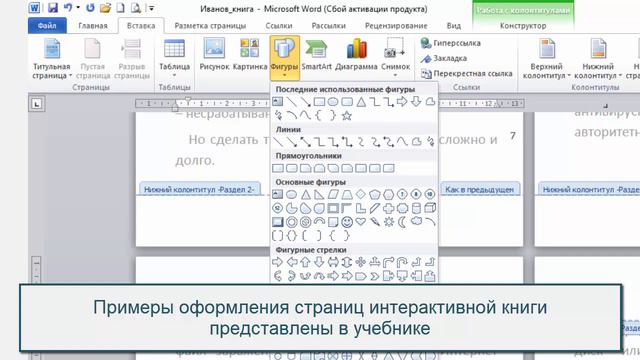
Task: Select the cylinder (can) shape
Action: 416,208
